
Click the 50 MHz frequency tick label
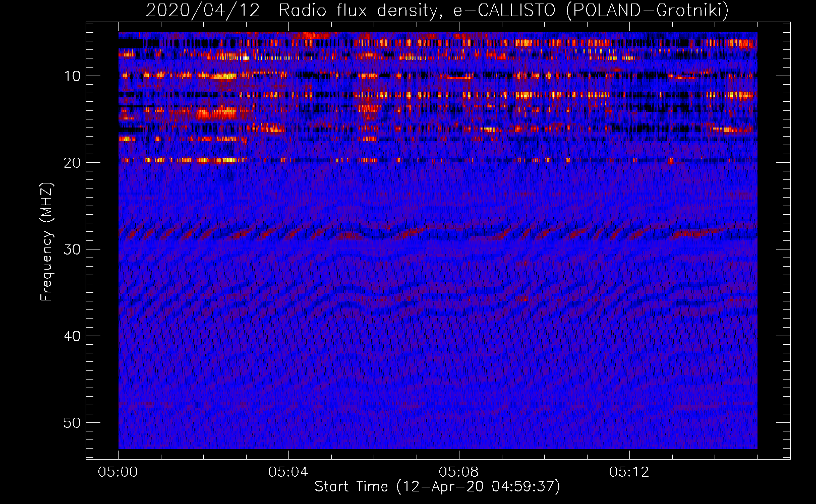72,423
